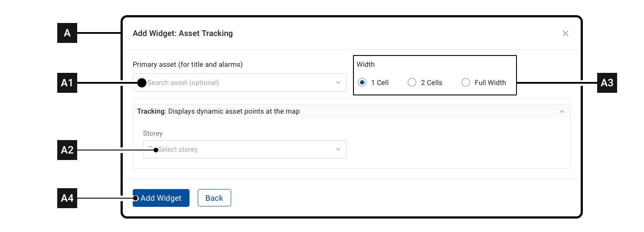Click the Tracking section header text
This screenshot has width=644, height=232.
point(218,111)
